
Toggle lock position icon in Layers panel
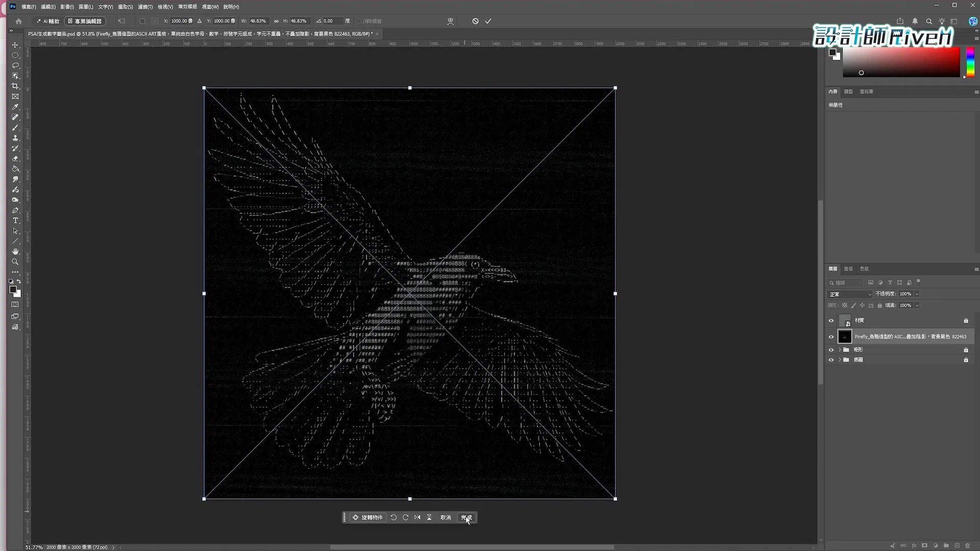click(862, 306)
